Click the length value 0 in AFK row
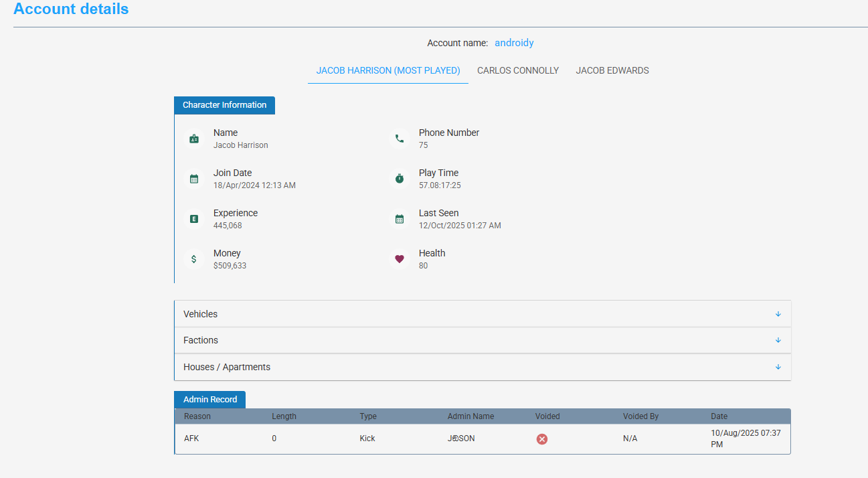Image resolution: width=868 pixels, height=478 pixels. coord(274,439)
